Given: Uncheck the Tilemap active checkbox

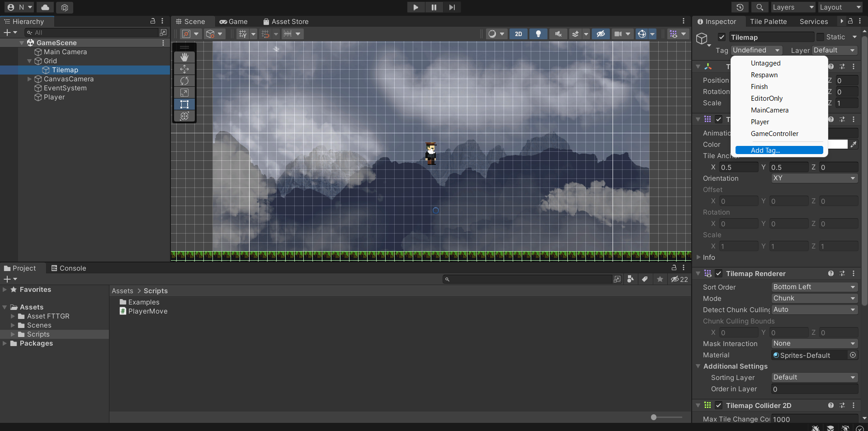Looking at the screenshot, I should click(722, 37).
